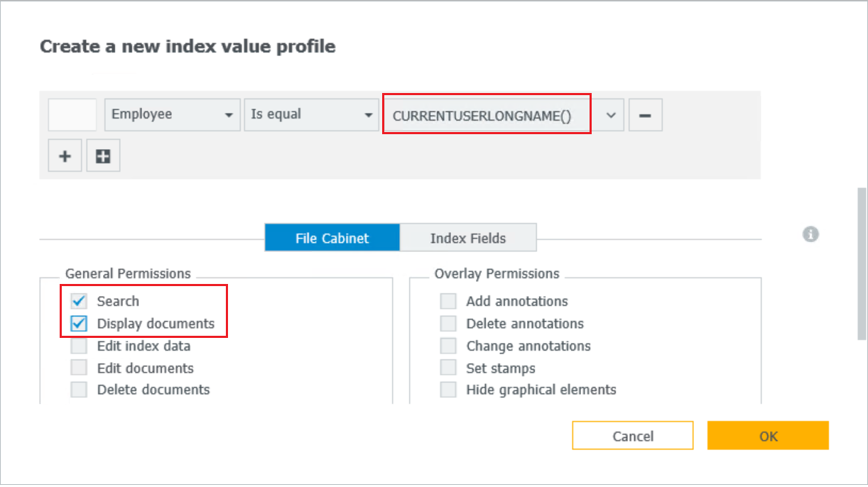The width and height of the screenshot is (868, 487).
Task: Uncheck the Search permission checkbox
Action: (x=79, y=301)
